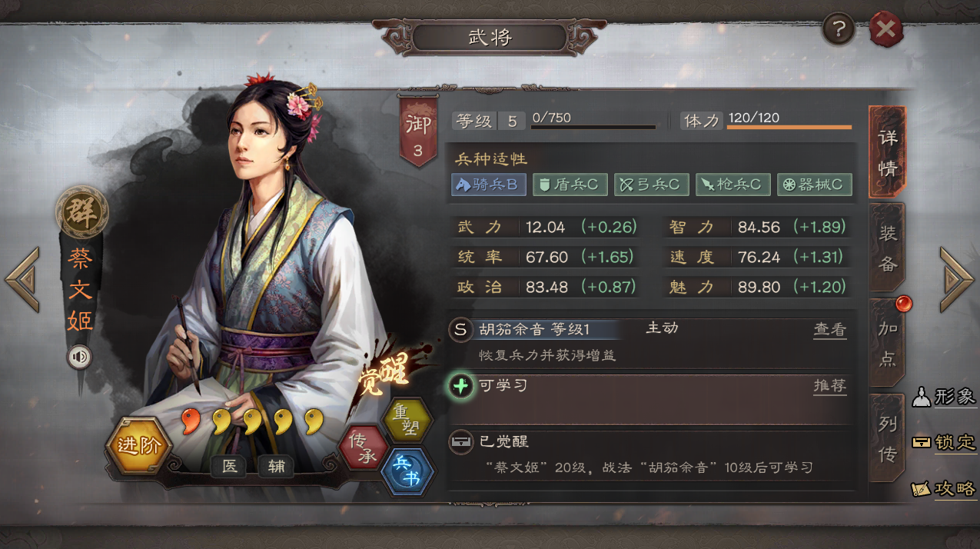Open the 兵书 blue hexagon icon

click(x=407, y=471)
